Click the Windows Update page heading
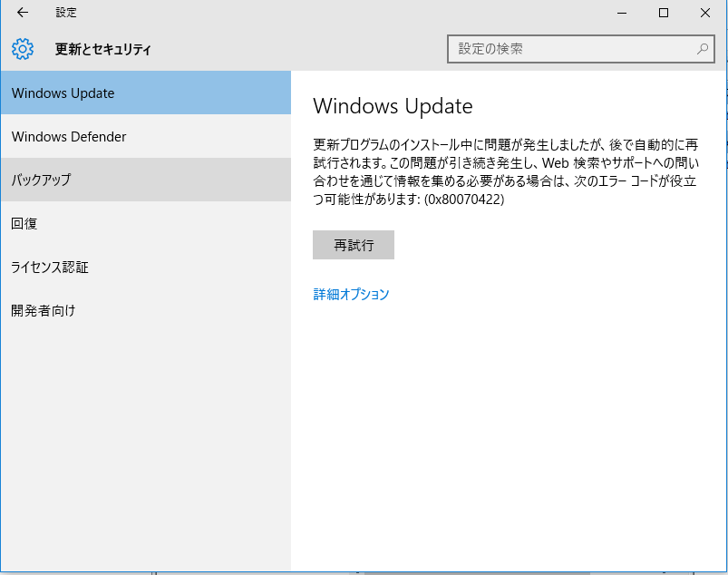This screenshot has width=728, height=575. coord(393,106)
